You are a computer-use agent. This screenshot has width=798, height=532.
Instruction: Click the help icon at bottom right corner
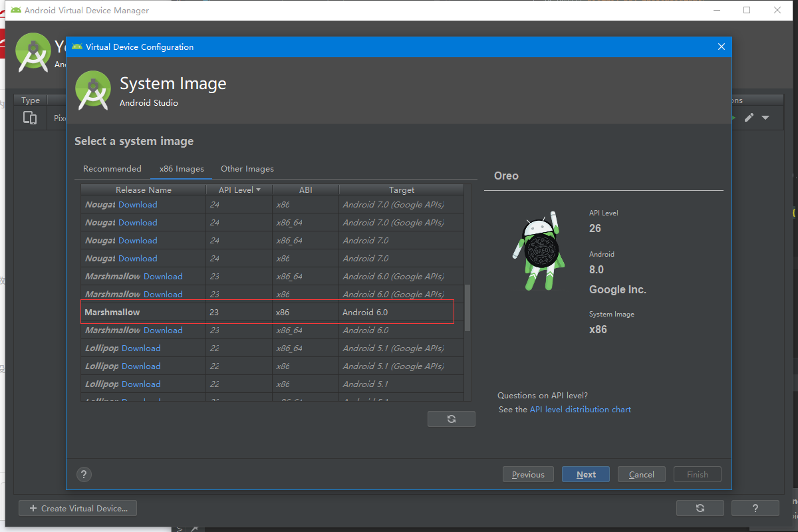(x=755, y=507)
